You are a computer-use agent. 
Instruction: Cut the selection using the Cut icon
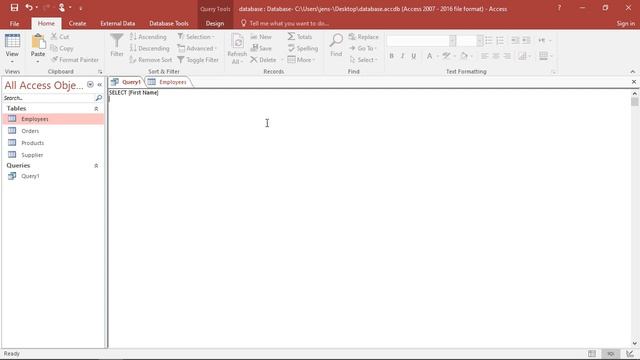tap(60, 37)
